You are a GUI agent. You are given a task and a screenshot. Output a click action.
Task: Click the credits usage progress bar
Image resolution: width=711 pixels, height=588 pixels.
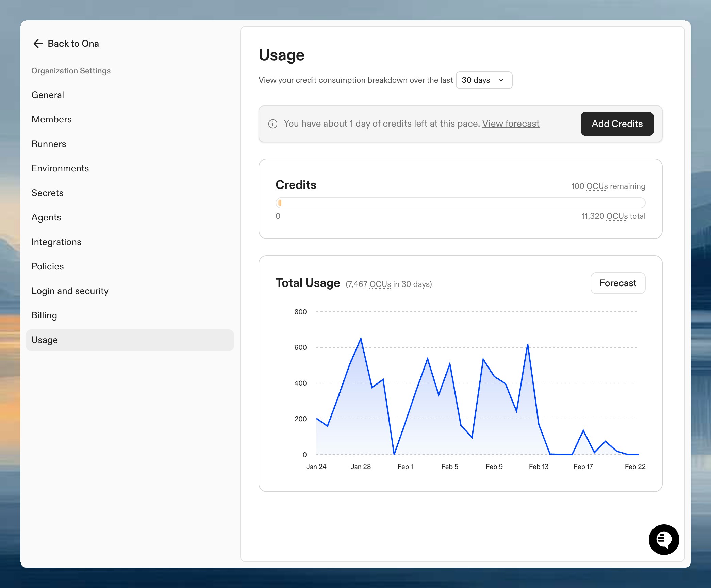tap(459, 202)
